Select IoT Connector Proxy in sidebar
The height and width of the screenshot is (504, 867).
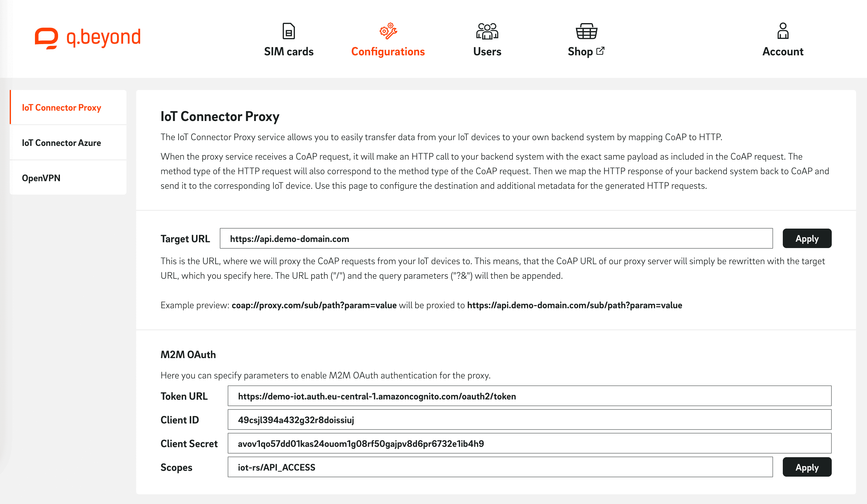point(62,108)
